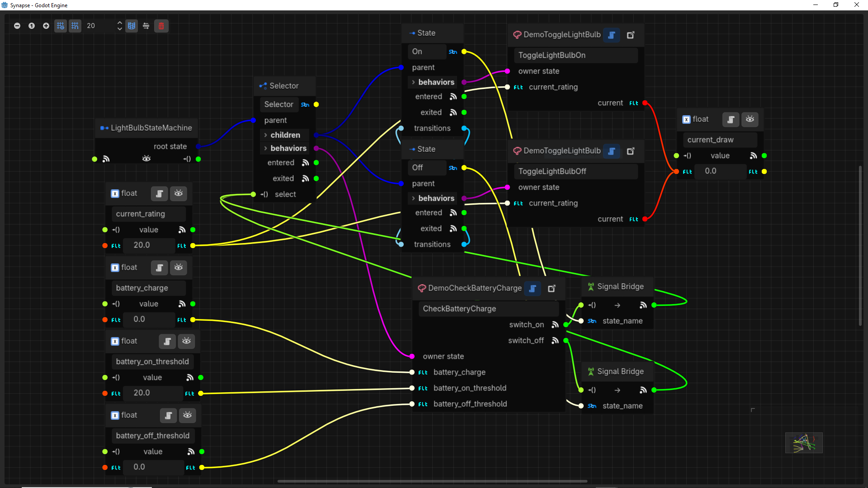Open external icon on ToggleLightBulbOff node

pos(631,151)
